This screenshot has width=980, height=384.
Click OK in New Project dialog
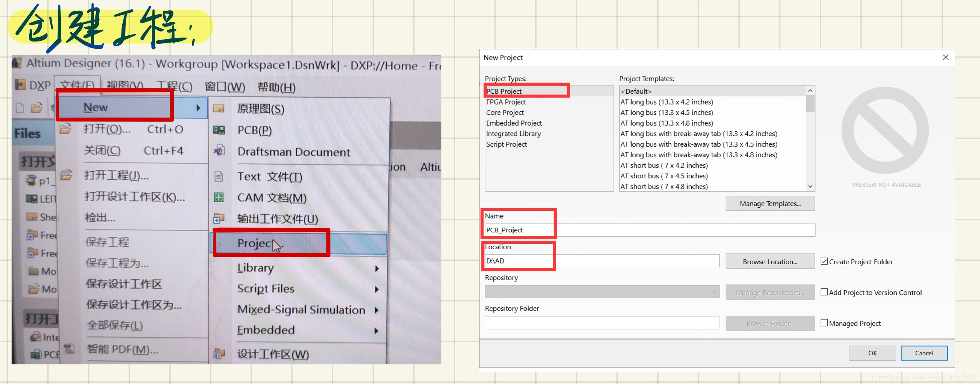[x=872, y=353]
